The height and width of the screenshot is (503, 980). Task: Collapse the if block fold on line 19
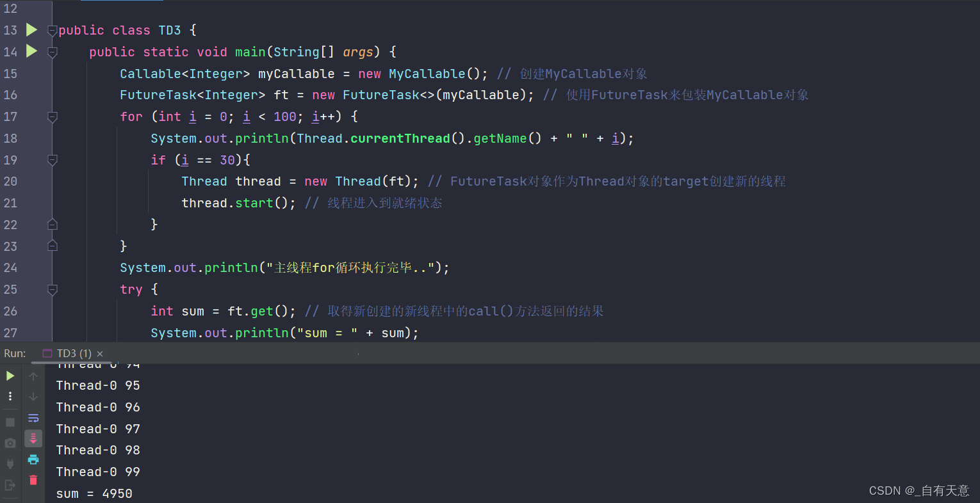pos(53,160)
